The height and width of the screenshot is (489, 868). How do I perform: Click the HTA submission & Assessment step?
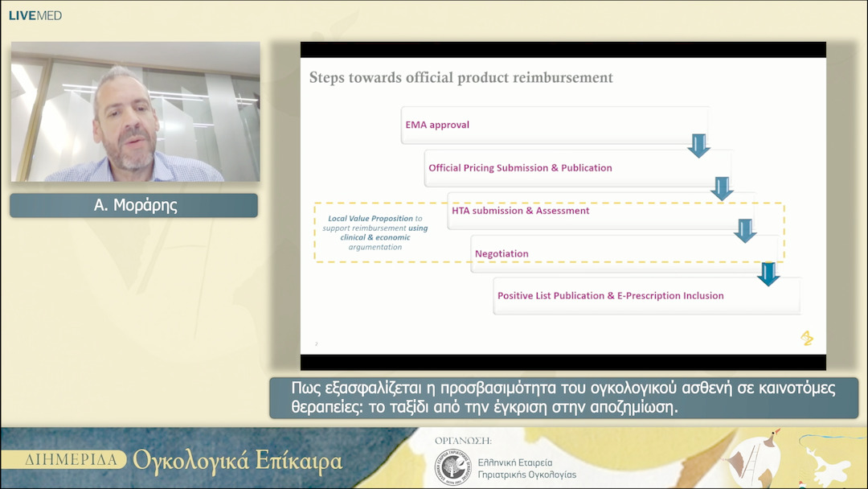pos(600,211)
